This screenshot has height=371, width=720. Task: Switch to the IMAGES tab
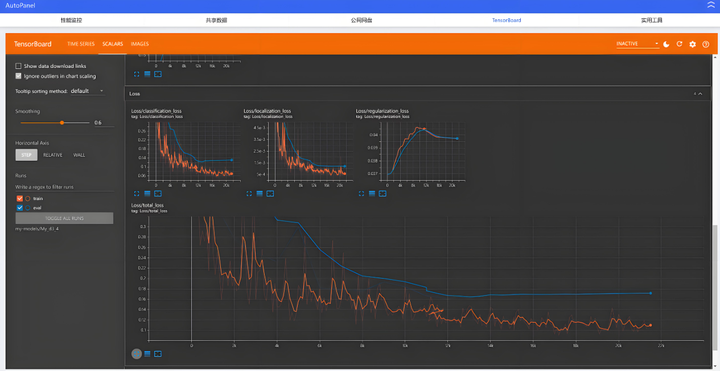pyautogui.click(x=140, y=44)
